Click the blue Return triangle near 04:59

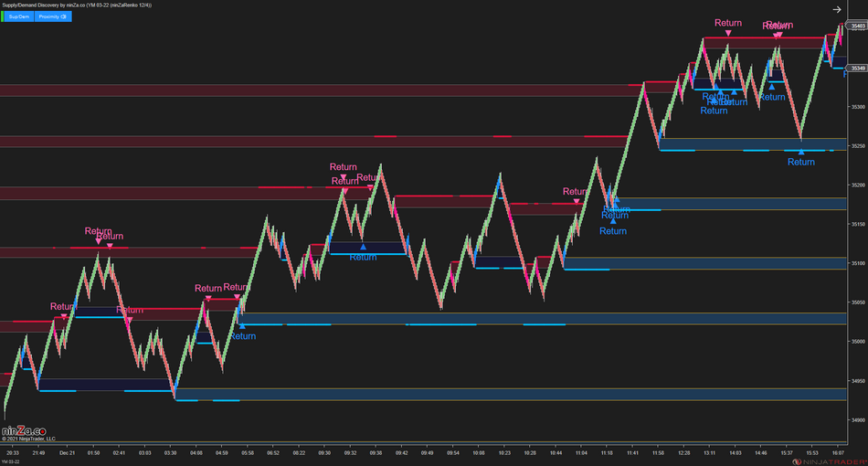tap(242, 325)
